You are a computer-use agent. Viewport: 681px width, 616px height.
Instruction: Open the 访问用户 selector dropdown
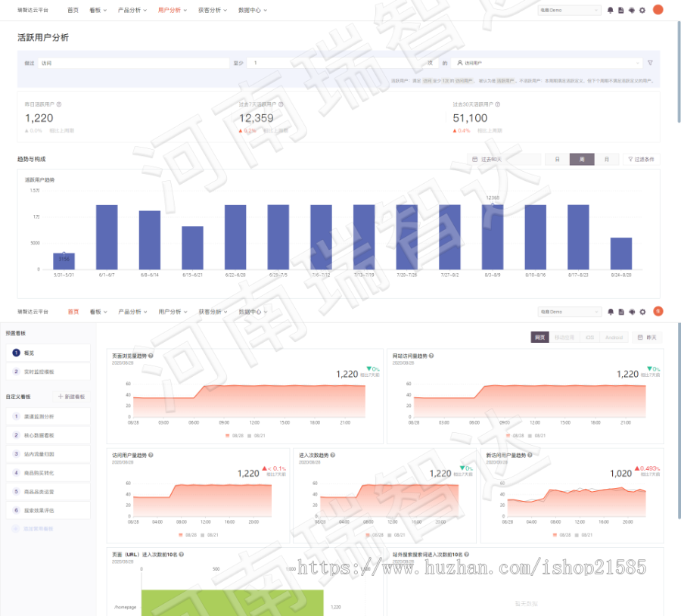[546, 63]
